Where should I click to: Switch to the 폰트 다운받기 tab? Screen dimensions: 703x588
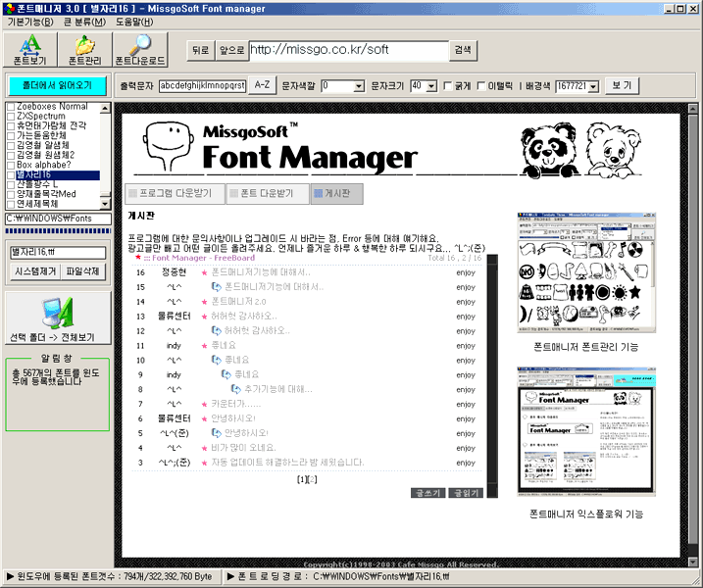pos(268,194)
